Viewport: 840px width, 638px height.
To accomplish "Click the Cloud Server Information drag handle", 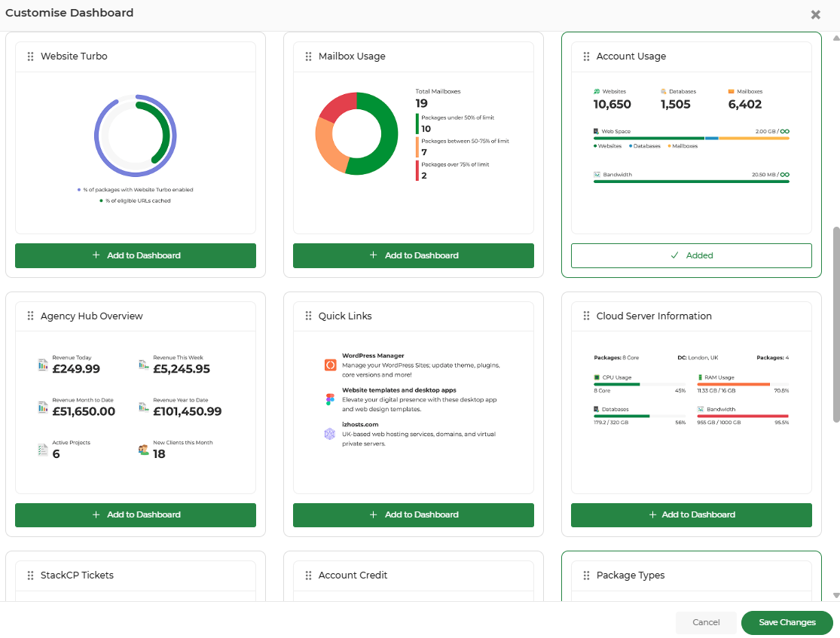I will coord(587,316).
